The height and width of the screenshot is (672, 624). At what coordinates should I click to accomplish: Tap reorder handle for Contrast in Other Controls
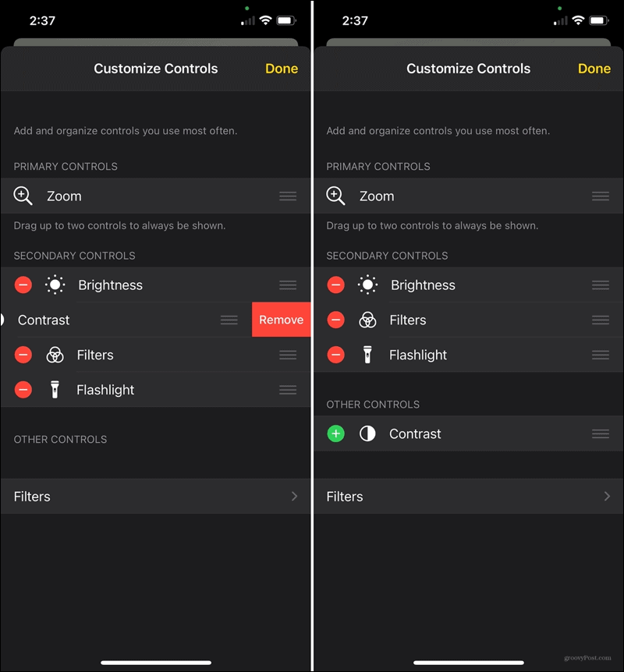coord(601,433)
